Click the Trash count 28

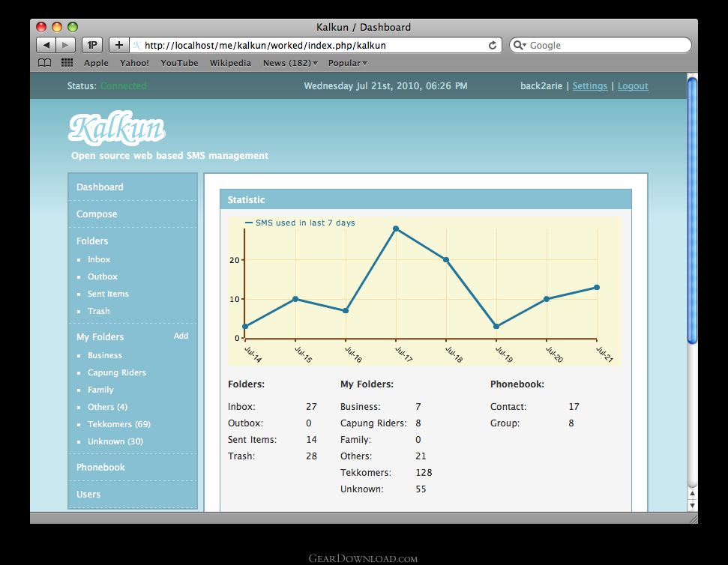point(311,456)
